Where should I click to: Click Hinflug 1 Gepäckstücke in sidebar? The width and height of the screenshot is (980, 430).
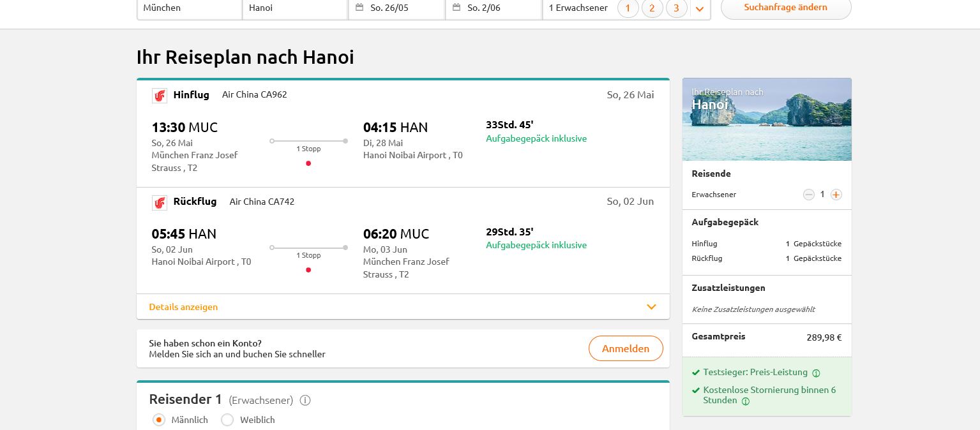click(813, 244)
